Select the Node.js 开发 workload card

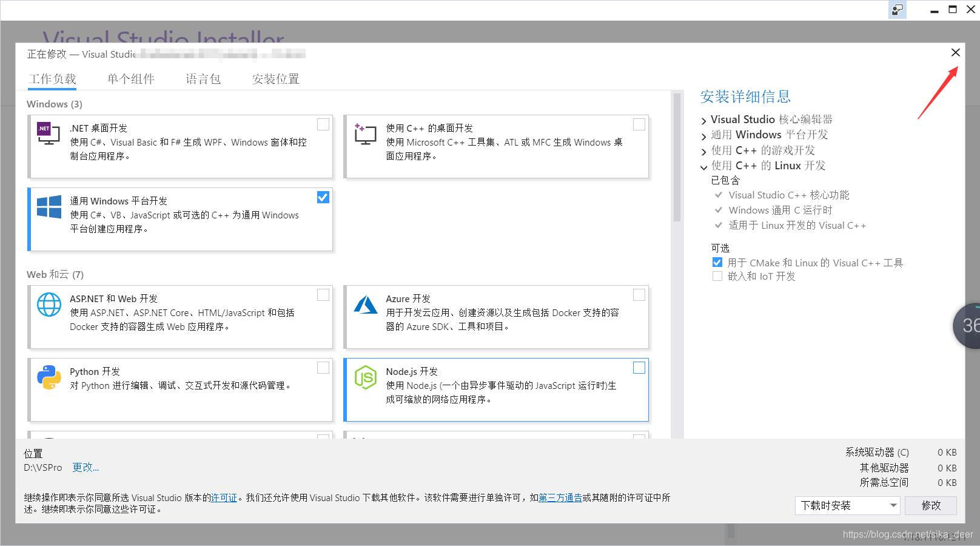(496, 389)
